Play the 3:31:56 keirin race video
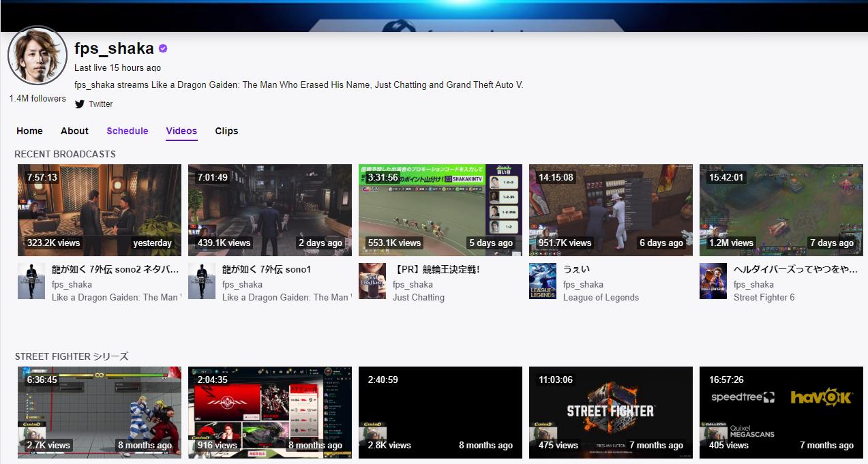868x464 pixels. click(x=440, y=210)
